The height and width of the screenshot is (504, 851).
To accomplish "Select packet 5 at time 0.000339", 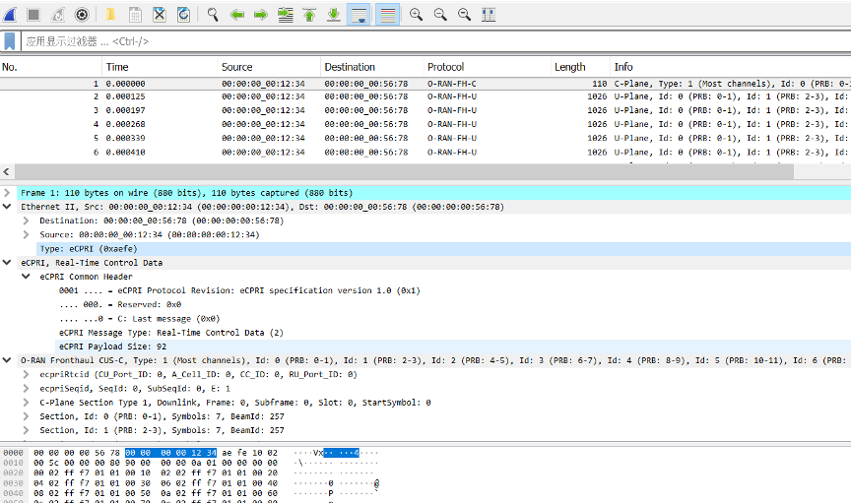I will pos(425,139).
